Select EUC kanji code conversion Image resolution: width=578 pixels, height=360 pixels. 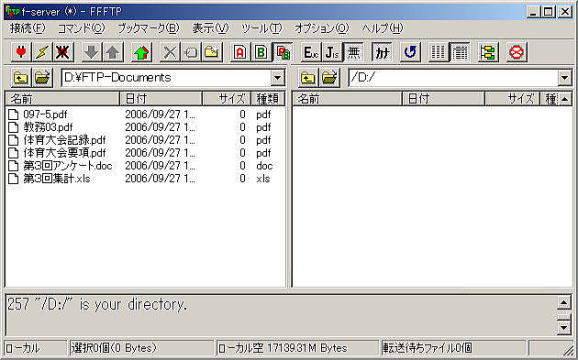311,52
